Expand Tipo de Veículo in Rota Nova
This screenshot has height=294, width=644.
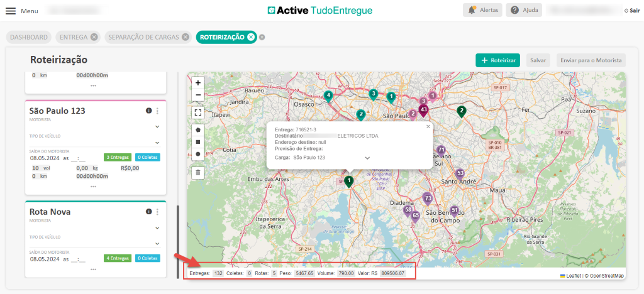point(157,244)
